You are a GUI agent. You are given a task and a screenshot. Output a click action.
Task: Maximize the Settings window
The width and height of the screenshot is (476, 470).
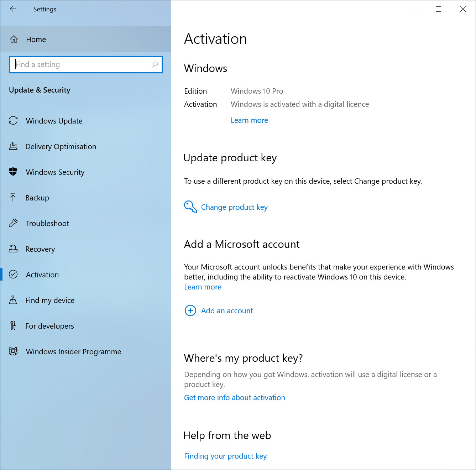coord(438,9)
